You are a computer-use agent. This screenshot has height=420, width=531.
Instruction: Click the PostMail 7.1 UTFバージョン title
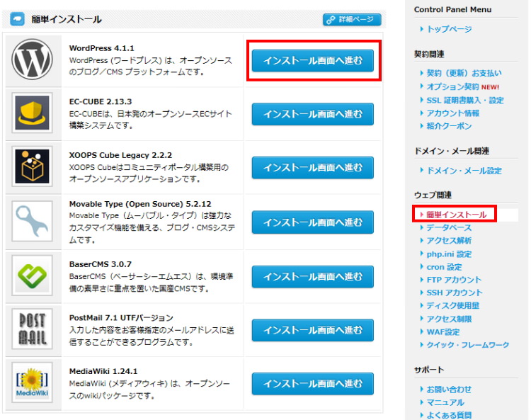tap(121, 318)
